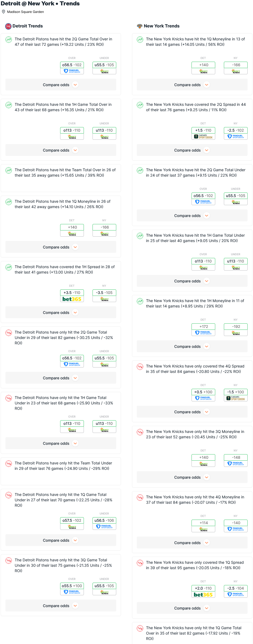Click the -148 New York 3Q moneyline odds
The width and height of the screenshot is (253, 644).
(235, 457)
